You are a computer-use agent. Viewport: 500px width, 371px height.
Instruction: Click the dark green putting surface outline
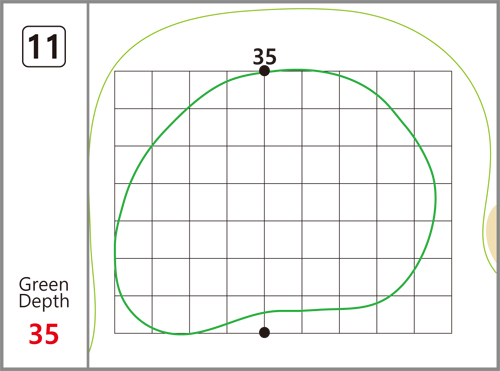435,200
